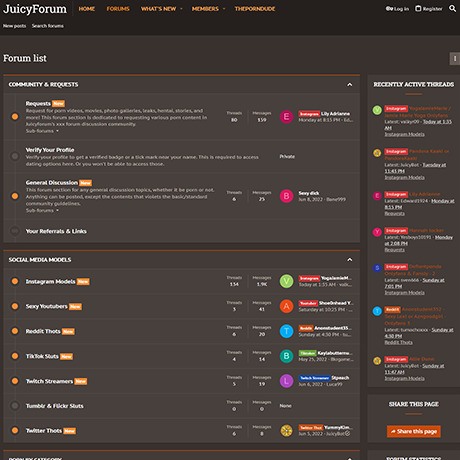Open New posts in sub-navigation
460x460 pixels.
[15, 26]
